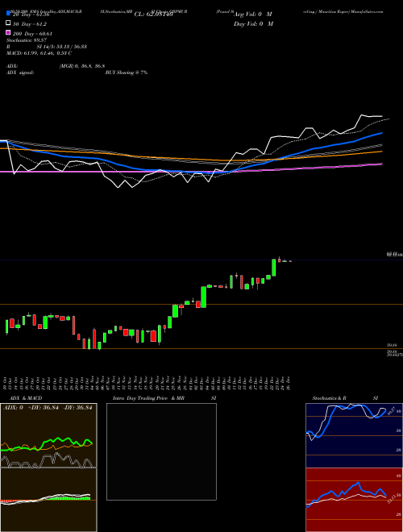Click the ADX line chart panel
The image size is (403, 532).
(48, 435)
